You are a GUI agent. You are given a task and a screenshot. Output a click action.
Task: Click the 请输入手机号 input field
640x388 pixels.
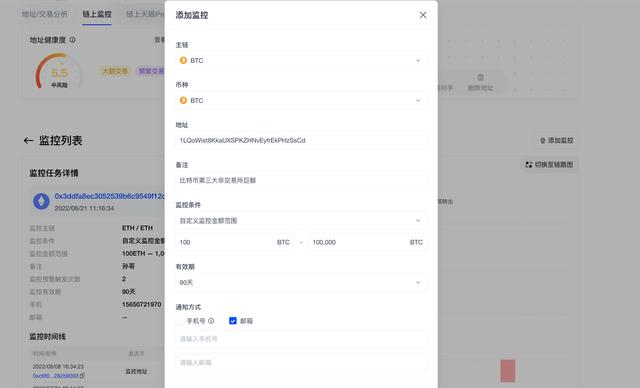click(301, 339)
